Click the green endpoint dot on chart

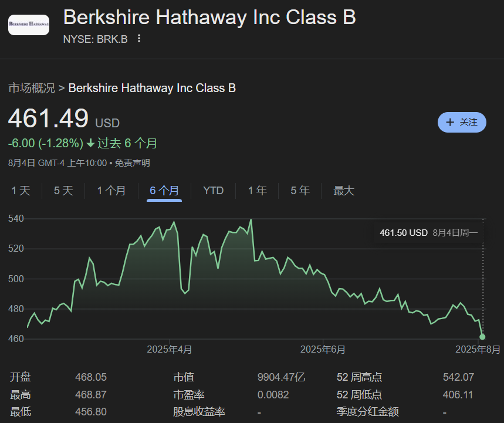coord(482,337)
